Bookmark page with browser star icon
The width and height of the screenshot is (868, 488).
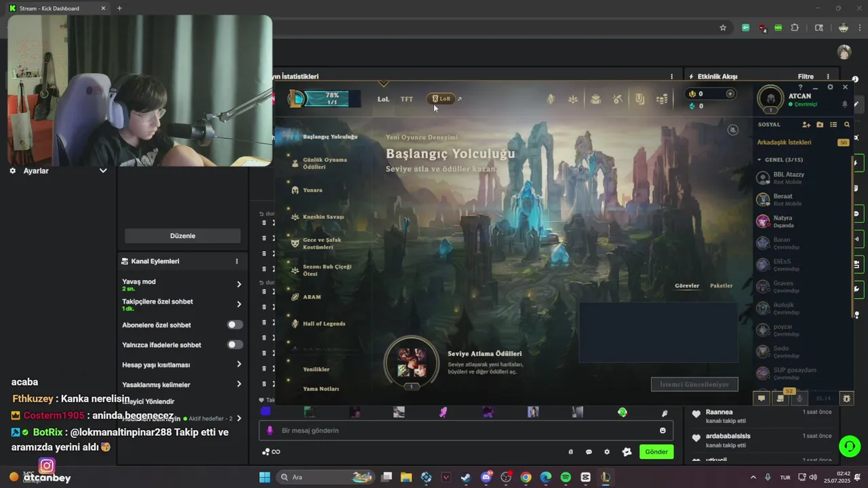point(723,28)
